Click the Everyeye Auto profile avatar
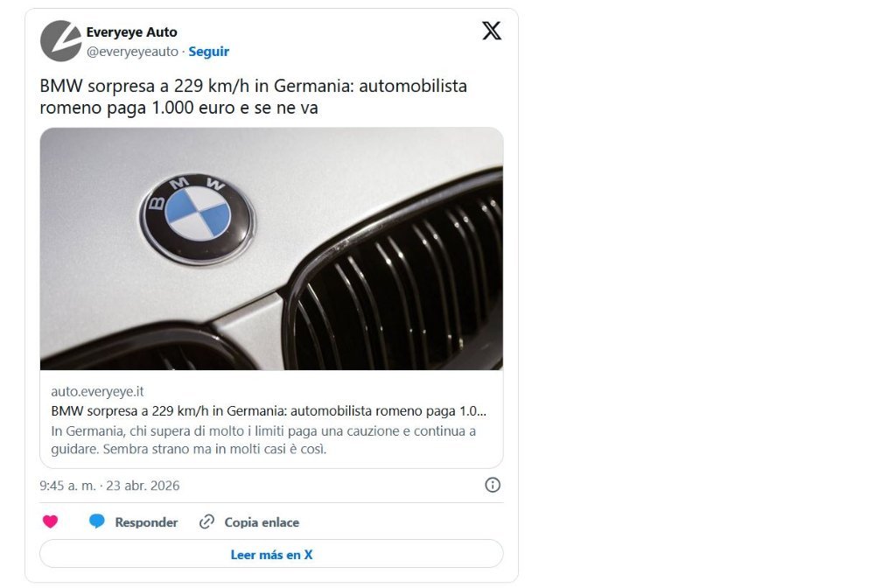The width and height of the screenshot is (875, 588). click(x=60, y=41)
